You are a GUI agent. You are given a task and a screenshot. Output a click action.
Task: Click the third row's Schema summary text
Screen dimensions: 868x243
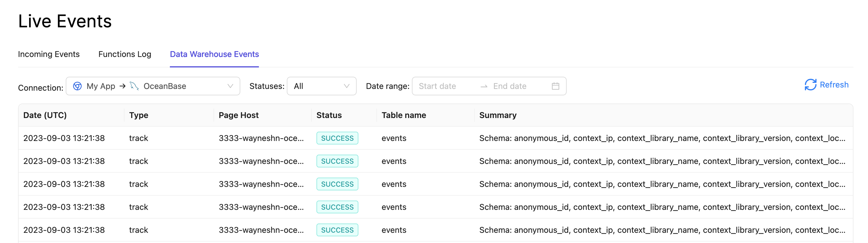point(662,184)
